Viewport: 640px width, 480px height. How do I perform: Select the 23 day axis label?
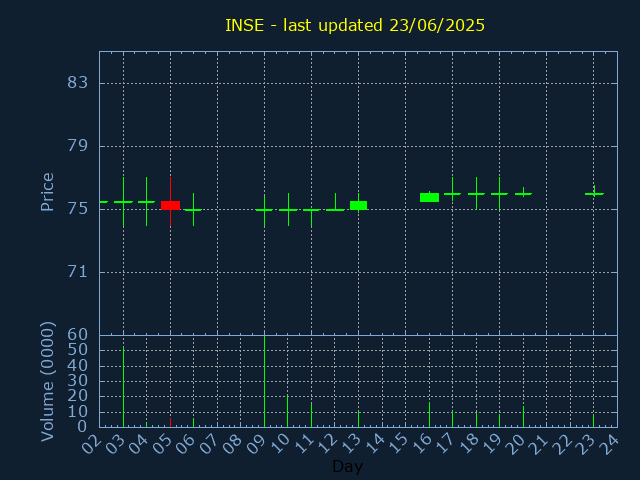point(585,444)
